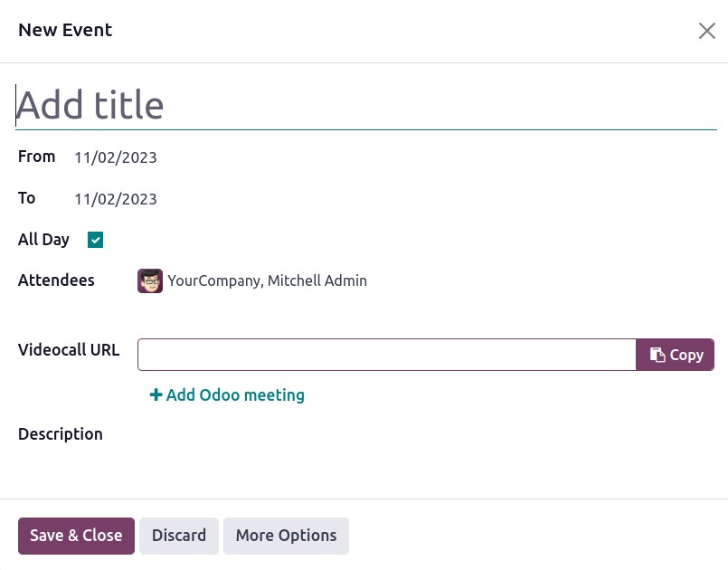The width and height of the screenshot is (728, 570).
Task: Click the Videocall URL text box
Action: tap(387, 355)
